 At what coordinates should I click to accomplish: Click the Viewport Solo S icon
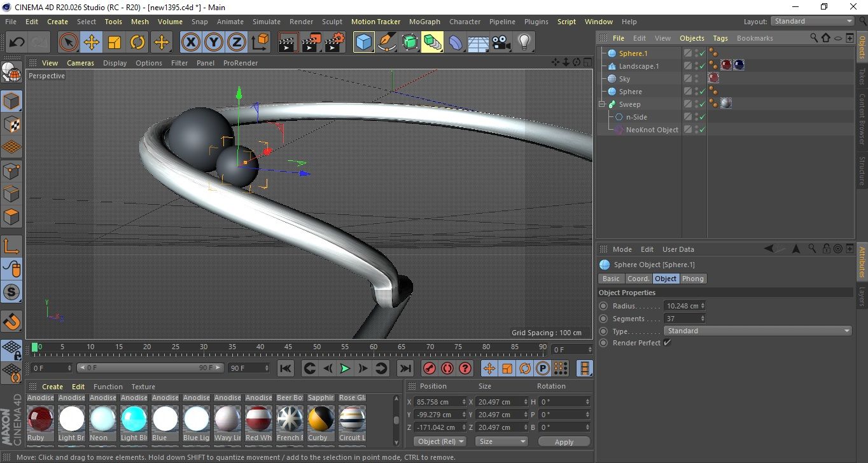click(x=11, y=293)
